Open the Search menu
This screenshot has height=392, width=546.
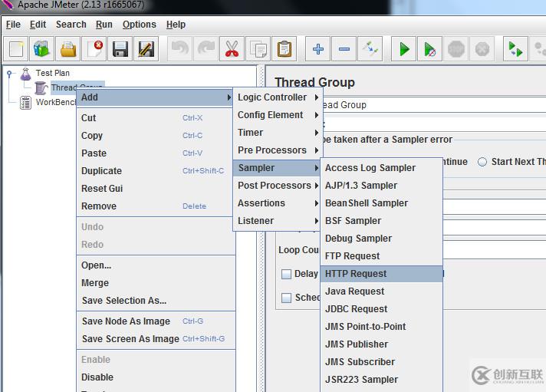[71, 25]
